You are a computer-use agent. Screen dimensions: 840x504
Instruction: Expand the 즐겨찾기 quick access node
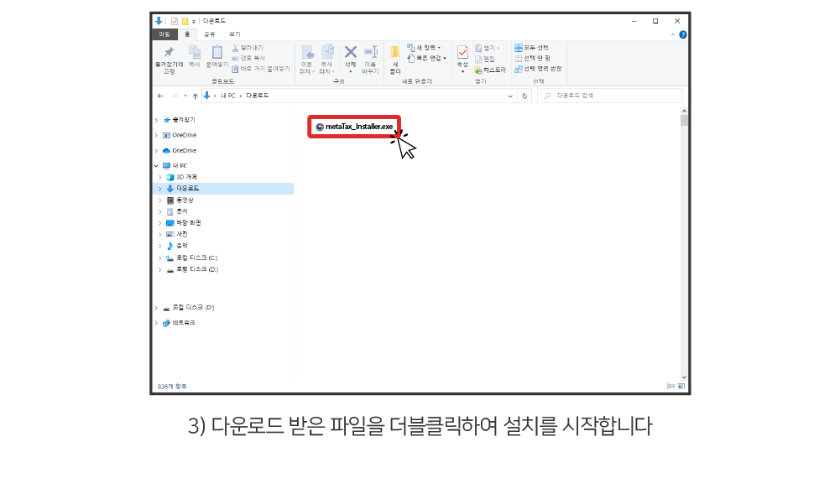coord(156,121)
